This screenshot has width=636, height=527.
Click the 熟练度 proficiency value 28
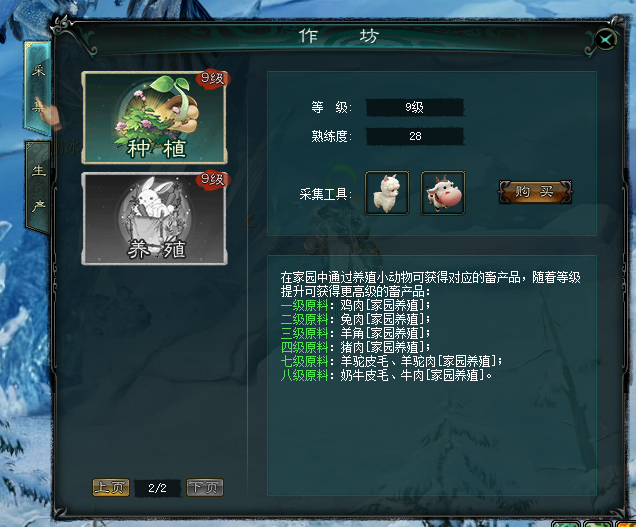click(x=415, y=136)
